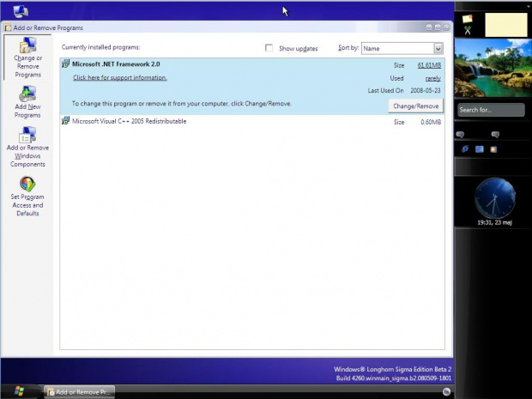Click the round tray icon on the taskbar
Viewport: 532px width, 399px height.
click(446, 391)
